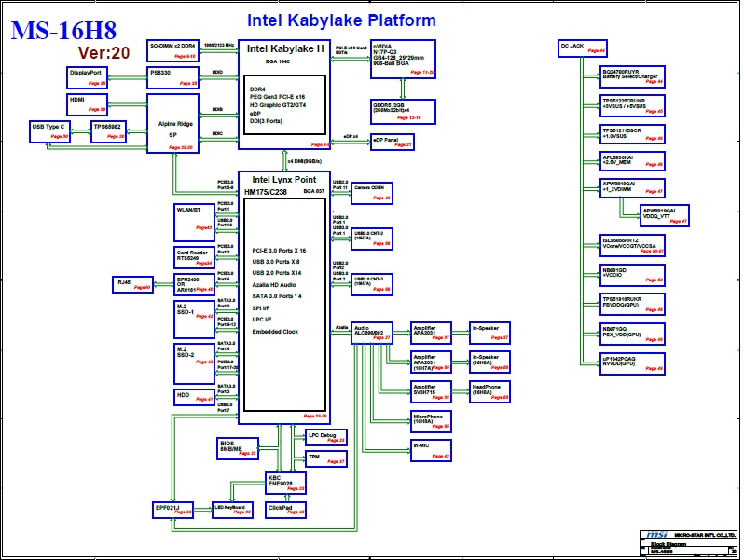Click the NB671GQ PEX_VDD(GPU) block
Viewport: 744px width, 560px height.
(x=632, y=334)
